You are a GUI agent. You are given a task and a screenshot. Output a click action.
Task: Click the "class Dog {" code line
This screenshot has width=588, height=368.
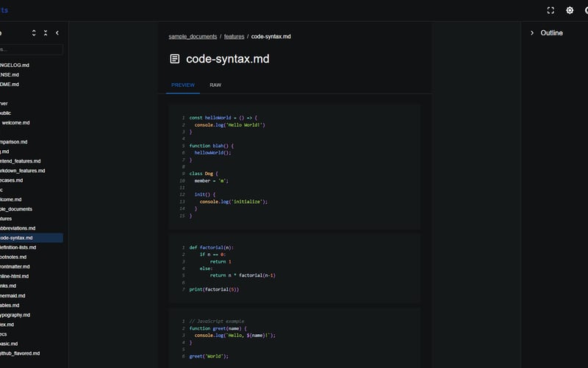click(x=204, y=174)
